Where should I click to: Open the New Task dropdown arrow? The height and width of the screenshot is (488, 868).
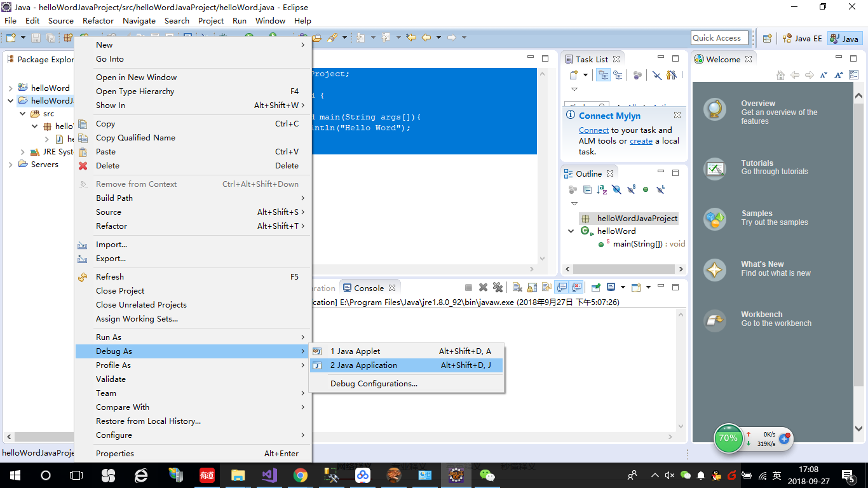(585, 75)
